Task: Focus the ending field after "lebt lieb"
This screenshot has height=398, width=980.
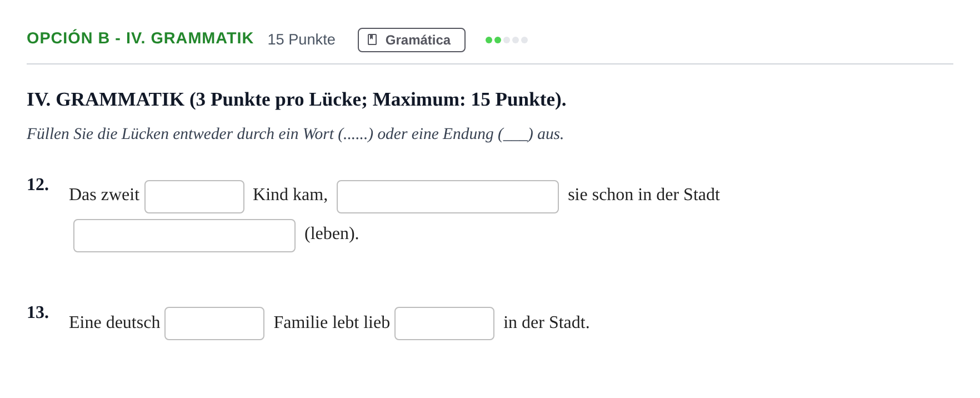Action: [x=444, y=324]
